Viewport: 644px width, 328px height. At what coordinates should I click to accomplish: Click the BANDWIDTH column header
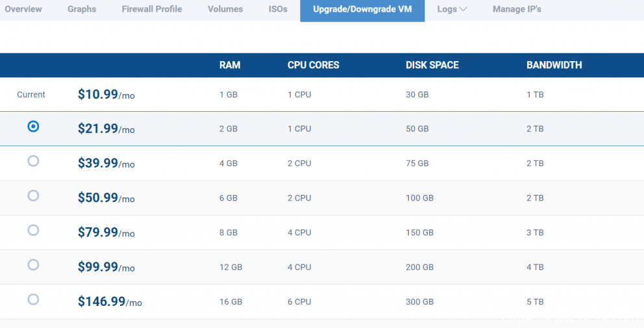tap(554, 65)
